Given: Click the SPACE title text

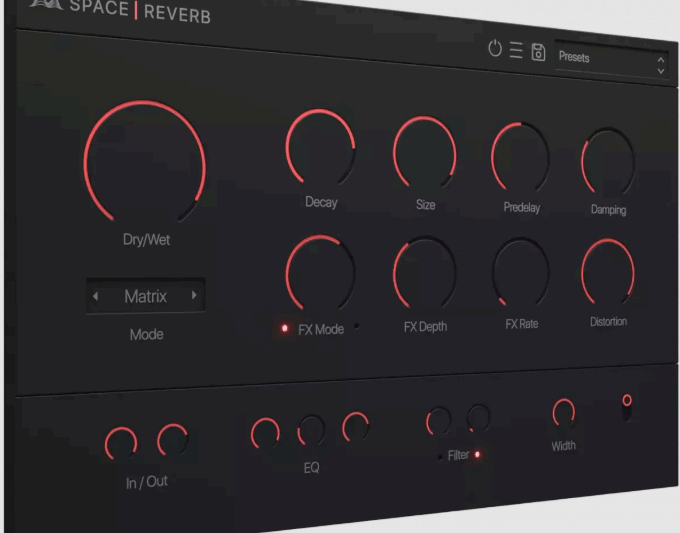Looking at the screenshot, I should pyautogui.click(x=99, y=7).
